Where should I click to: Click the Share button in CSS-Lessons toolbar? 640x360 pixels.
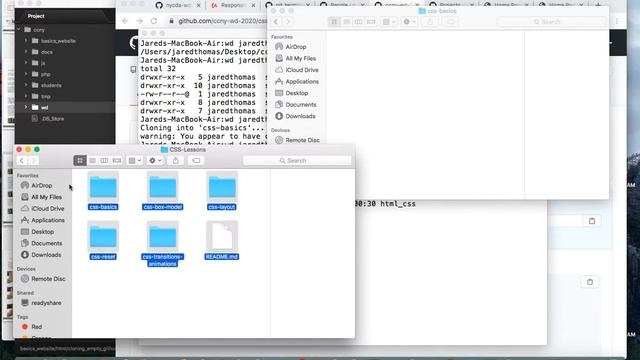tap(176, 160)
